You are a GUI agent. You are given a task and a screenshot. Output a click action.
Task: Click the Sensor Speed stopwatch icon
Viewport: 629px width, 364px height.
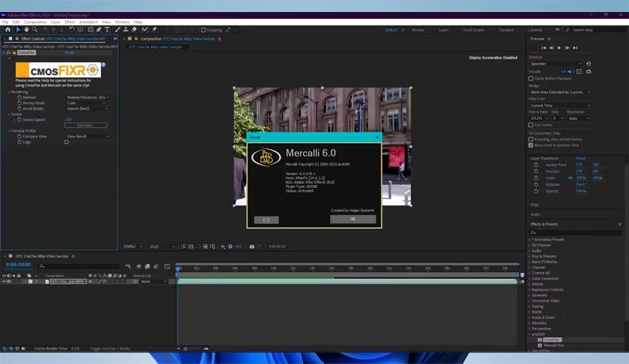(20, 120)
